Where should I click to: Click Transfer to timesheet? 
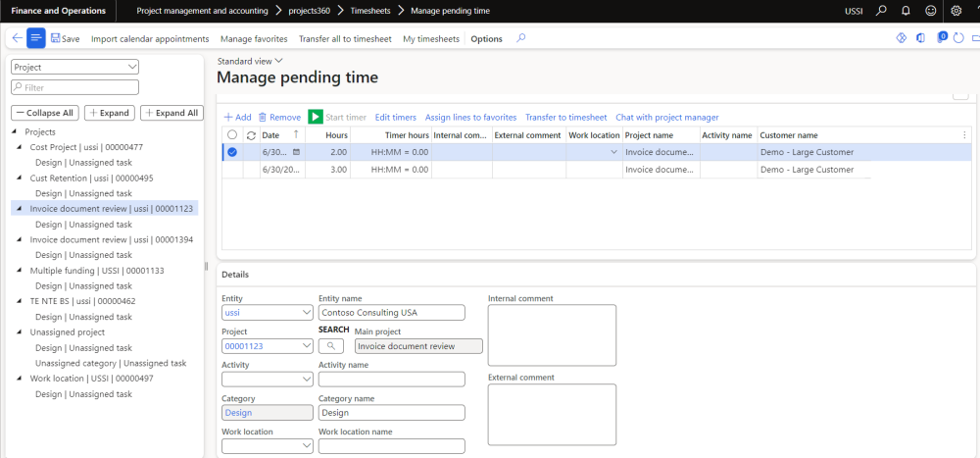565,117
